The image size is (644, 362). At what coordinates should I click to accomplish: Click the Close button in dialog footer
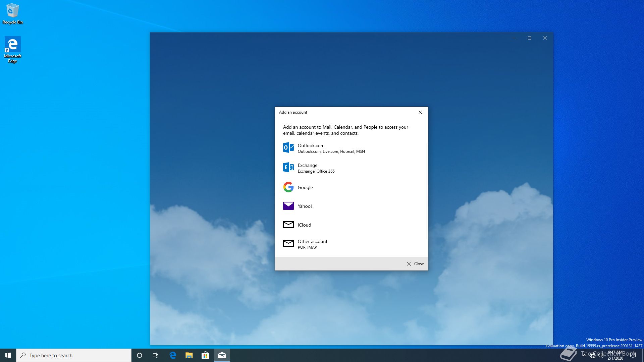coord(415,264)
